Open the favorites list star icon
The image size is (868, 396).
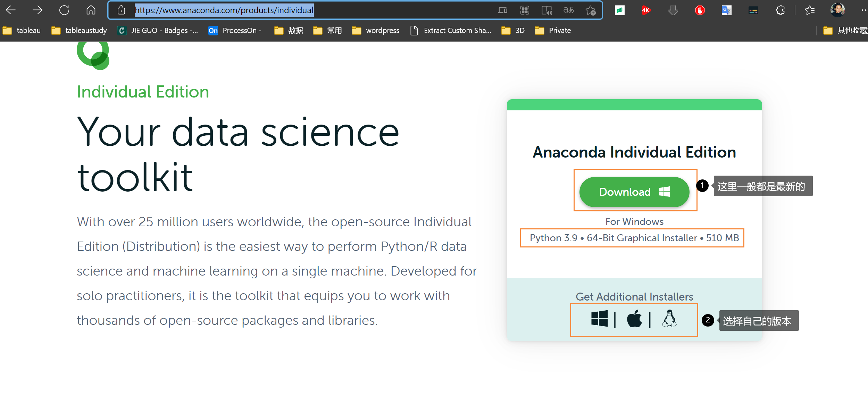(x=809, y=10)
